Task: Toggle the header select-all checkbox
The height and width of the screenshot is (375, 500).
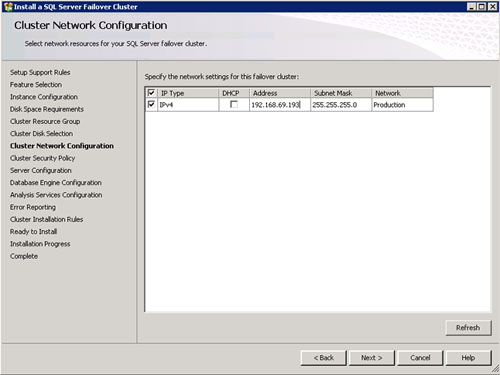Action: 151,93
